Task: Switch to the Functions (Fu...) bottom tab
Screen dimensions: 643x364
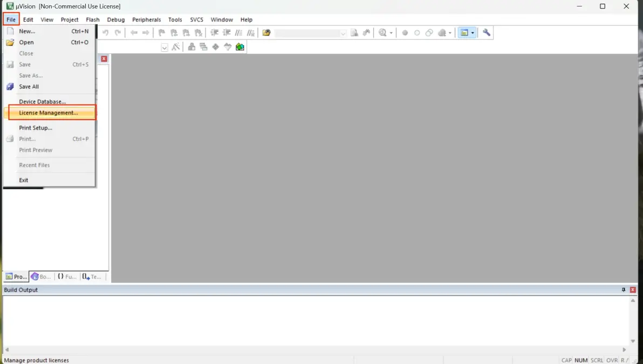Action: point(67,277)
